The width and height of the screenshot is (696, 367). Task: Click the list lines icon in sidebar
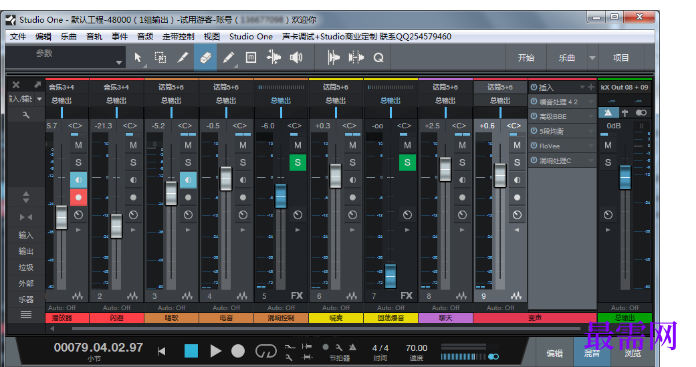point(26,315)
